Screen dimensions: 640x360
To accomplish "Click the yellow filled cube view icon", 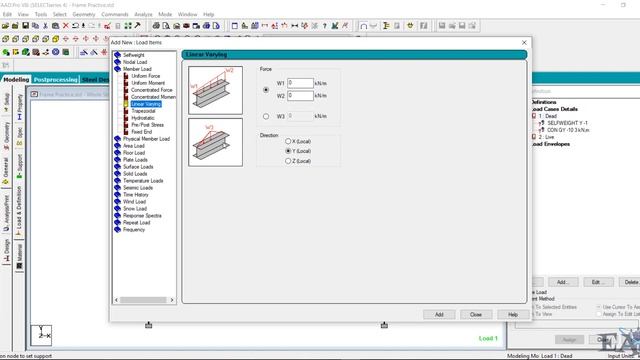I will click(56, 39).
